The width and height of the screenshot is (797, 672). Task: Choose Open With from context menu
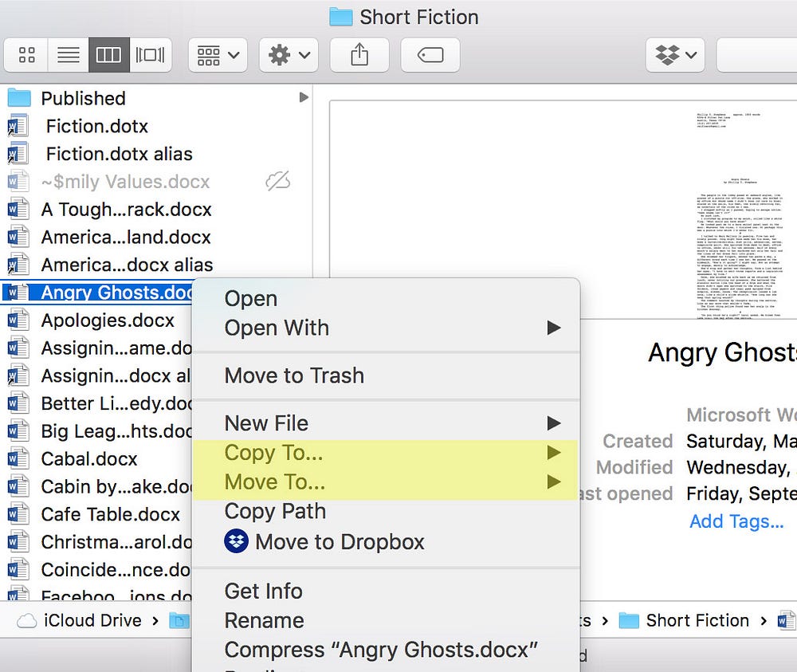[387, 328]
